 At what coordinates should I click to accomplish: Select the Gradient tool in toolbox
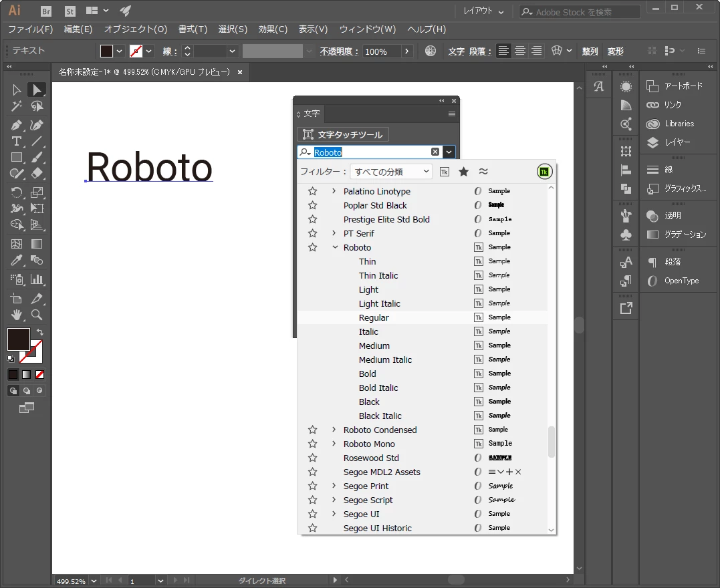tap(37, 244)
